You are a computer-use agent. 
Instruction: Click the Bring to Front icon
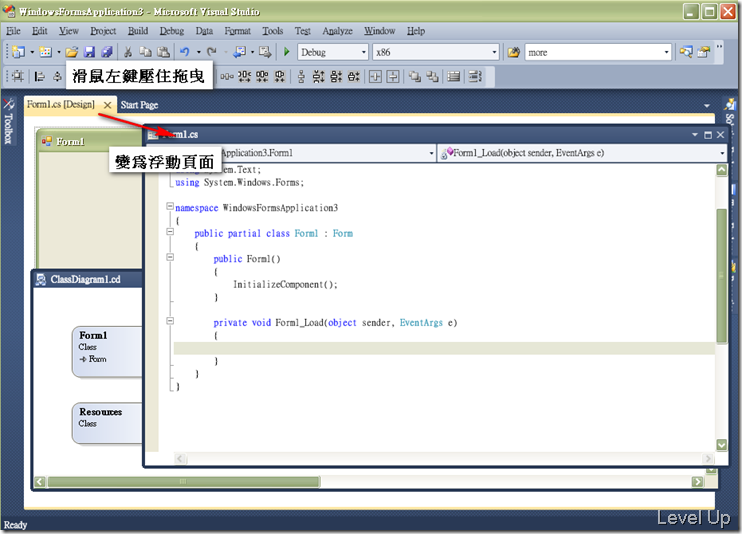point(415,76)
